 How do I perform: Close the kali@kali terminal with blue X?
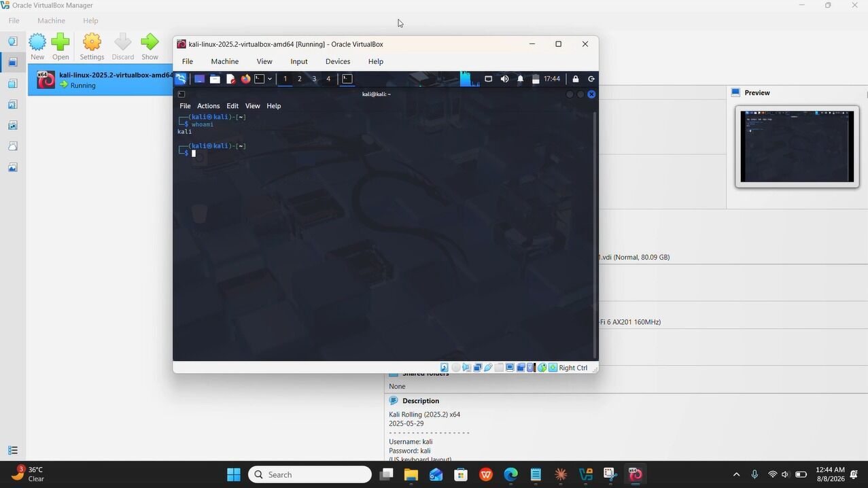591,94
